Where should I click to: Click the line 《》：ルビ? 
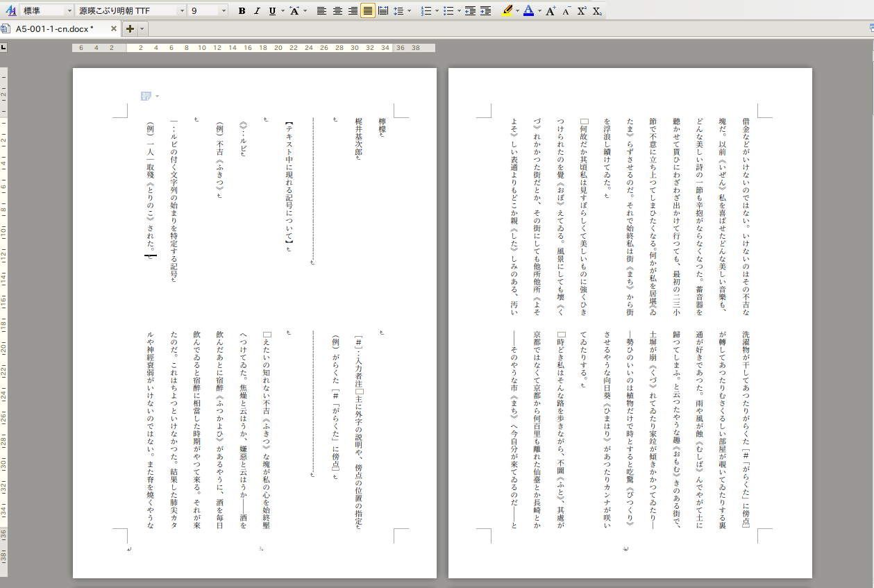pyautogui.click(x=243, y=135)
